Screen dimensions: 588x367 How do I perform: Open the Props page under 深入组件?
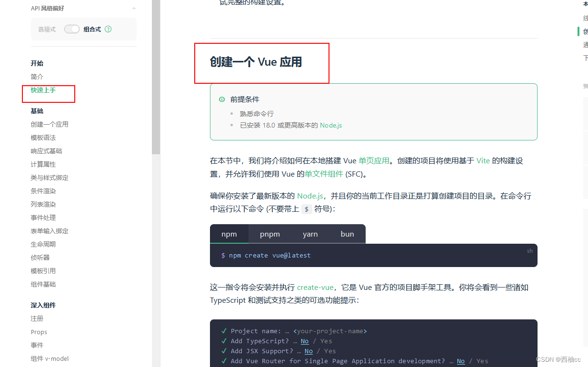click(39, 332)
